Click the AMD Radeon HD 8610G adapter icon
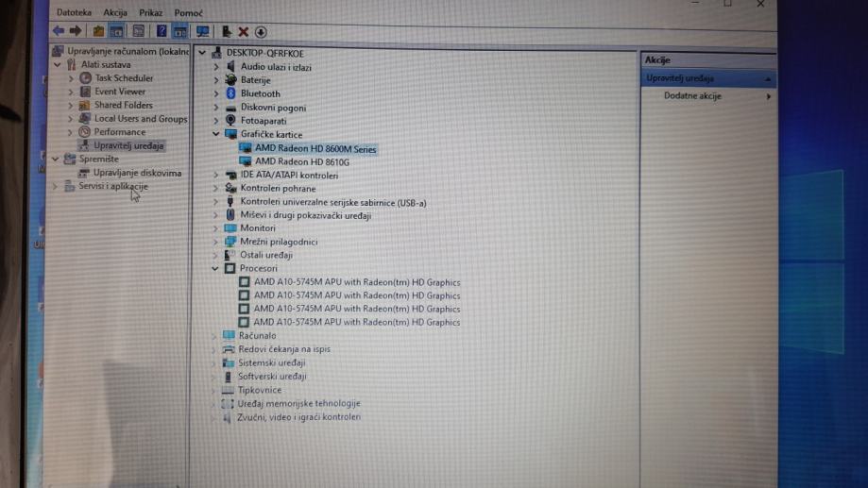 [x=246, y=161]
